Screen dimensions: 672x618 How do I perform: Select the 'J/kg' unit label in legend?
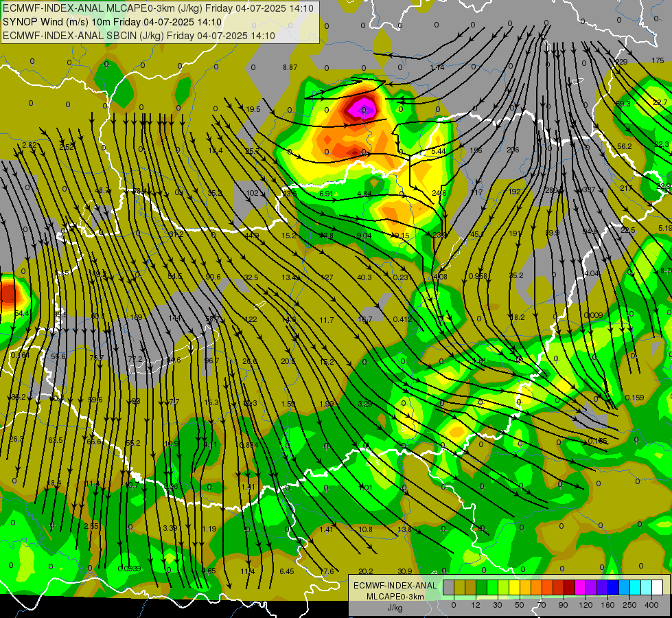click(395, 608)
